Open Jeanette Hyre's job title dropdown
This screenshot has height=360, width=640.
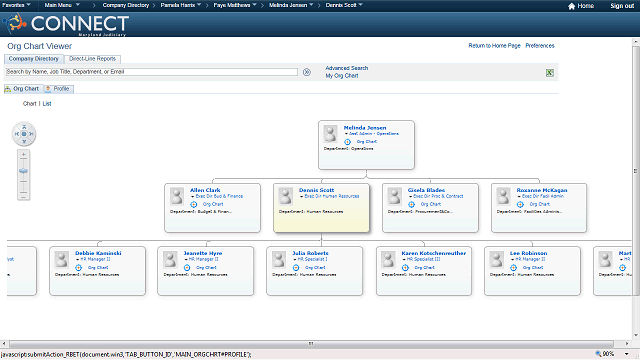(x=186, y=260)
